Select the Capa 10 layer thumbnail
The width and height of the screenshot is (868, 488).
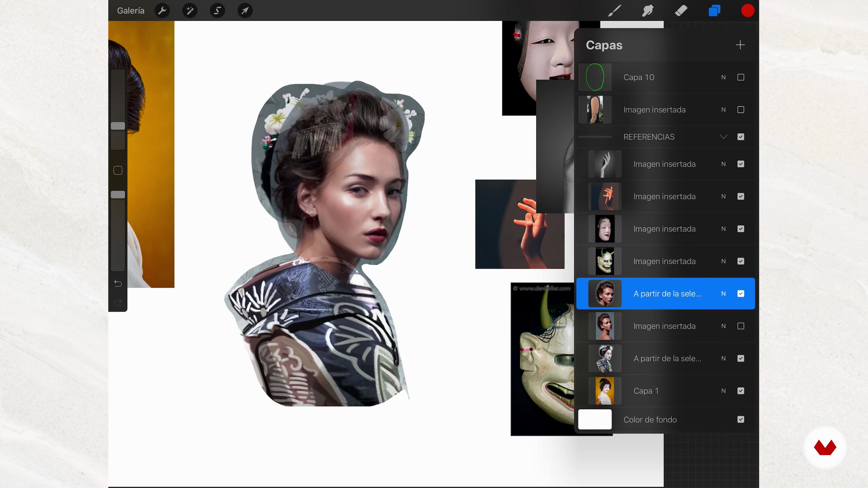(595, 77)
